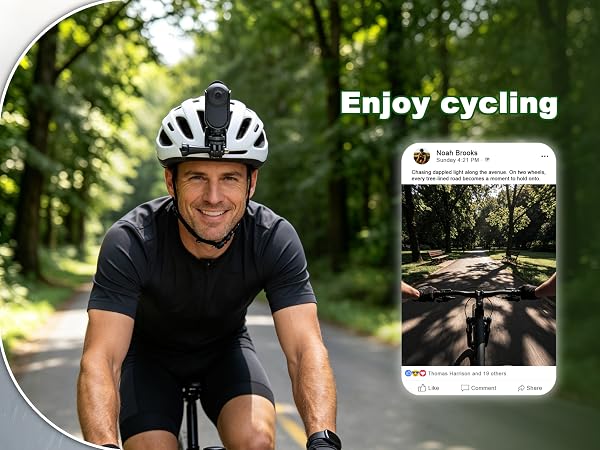Open the Noah Brooks profile name link

[457, 153]
